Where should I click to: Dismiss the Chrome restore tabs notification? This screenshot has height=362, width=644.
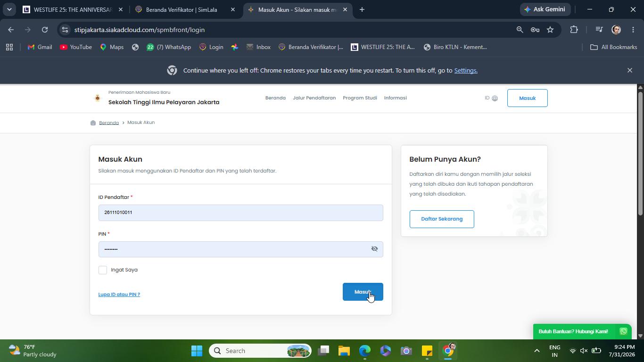click(630, 70)
